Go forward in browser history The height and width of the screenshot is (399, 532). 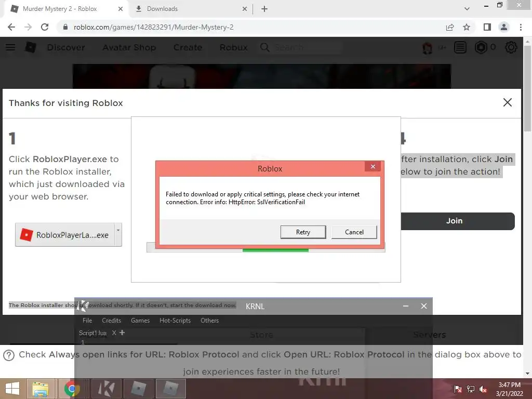28,27
